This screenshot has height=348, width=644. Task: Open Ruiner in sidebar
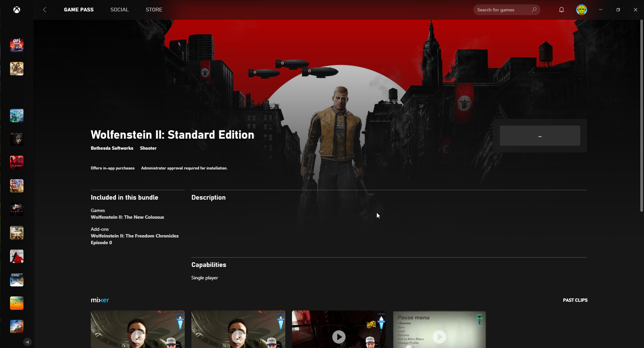click(x=17, y=162)
